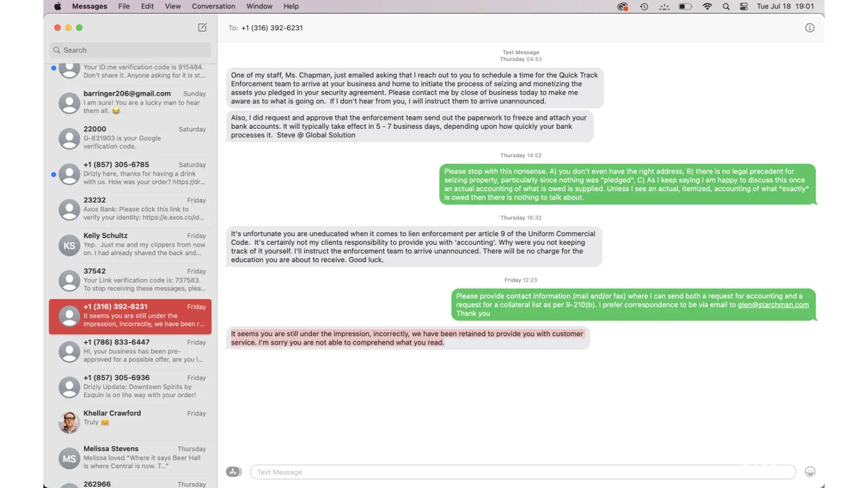Image resolution: width=868 pixels, height=488 pixels.
Task: Click the Text Message input field
Action: [523, 472]
